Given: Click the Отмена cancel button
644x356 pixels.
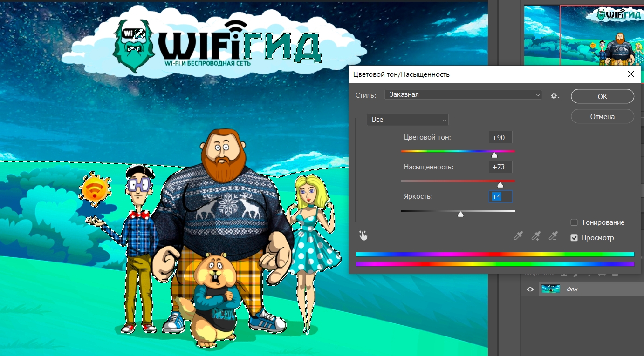Looking at the screenshot, I should click(602, 116).
